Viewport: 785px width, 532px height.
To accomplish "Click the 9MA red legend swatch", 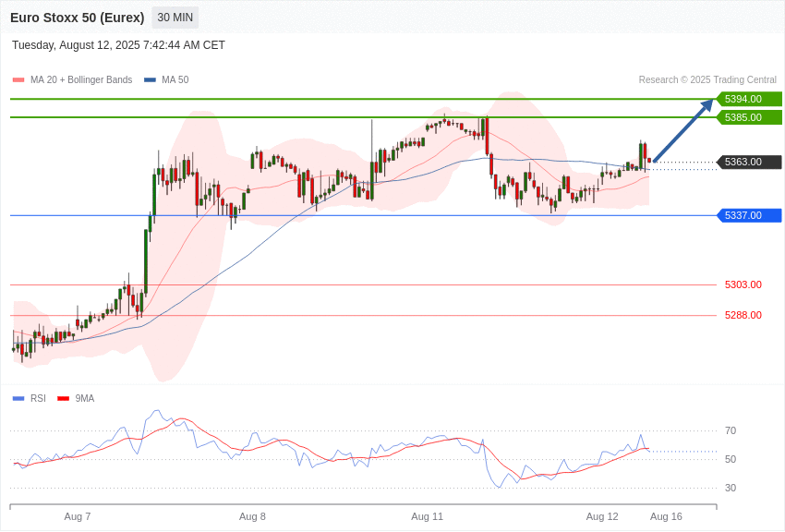I will point(64,399).
